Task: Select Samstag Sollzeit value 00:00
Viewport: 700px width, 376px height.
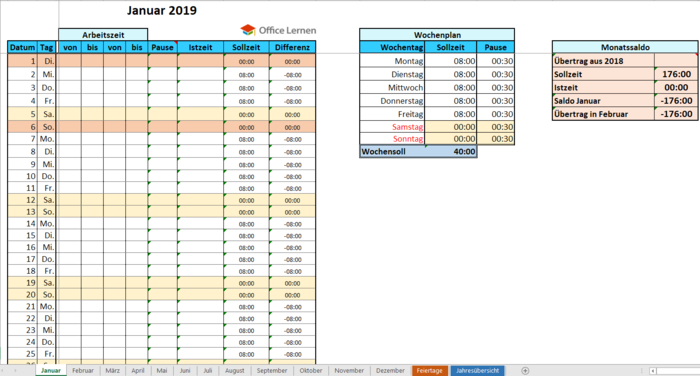Action: coord(450,127)
